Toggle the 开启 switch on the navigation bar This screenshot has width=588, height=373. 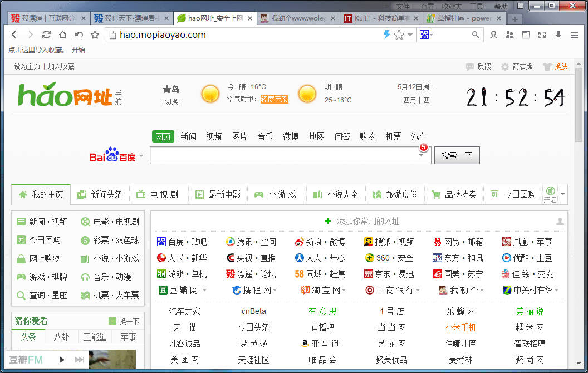coord(550,194)
